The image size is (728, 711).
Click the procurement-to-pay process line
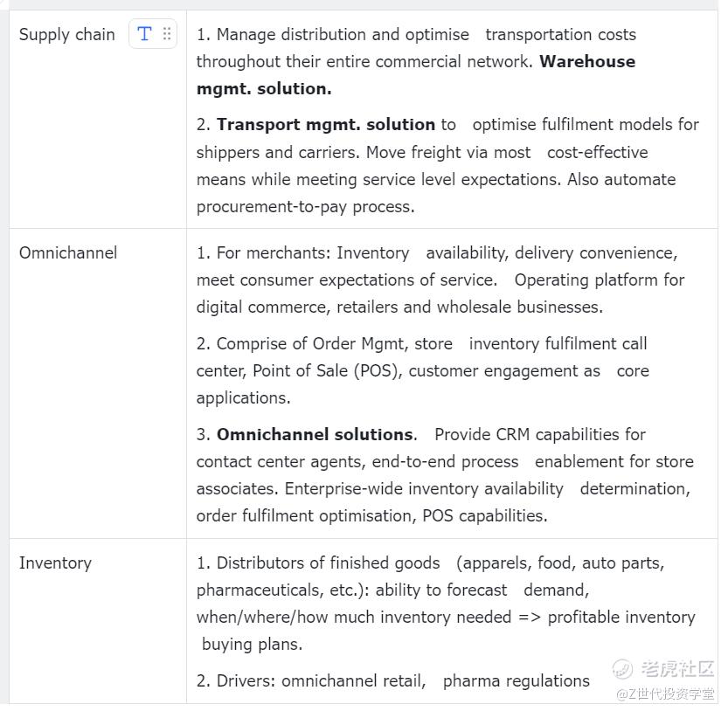tap(305, 207)
